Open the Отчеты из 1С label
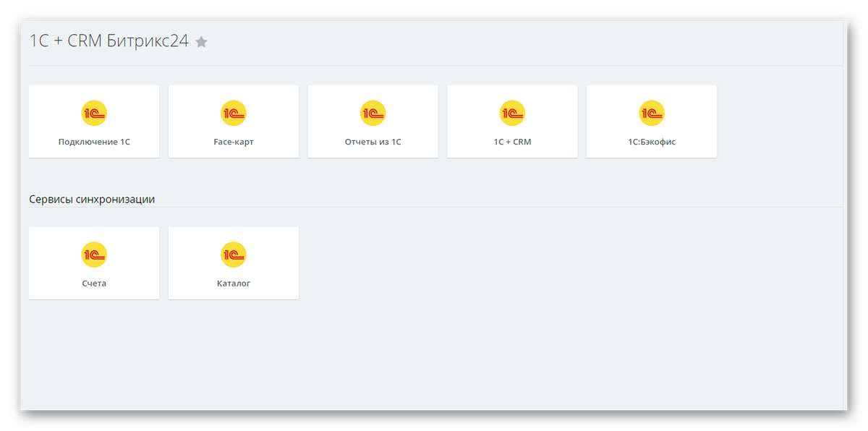868x431 pixels. coord(373,142)
